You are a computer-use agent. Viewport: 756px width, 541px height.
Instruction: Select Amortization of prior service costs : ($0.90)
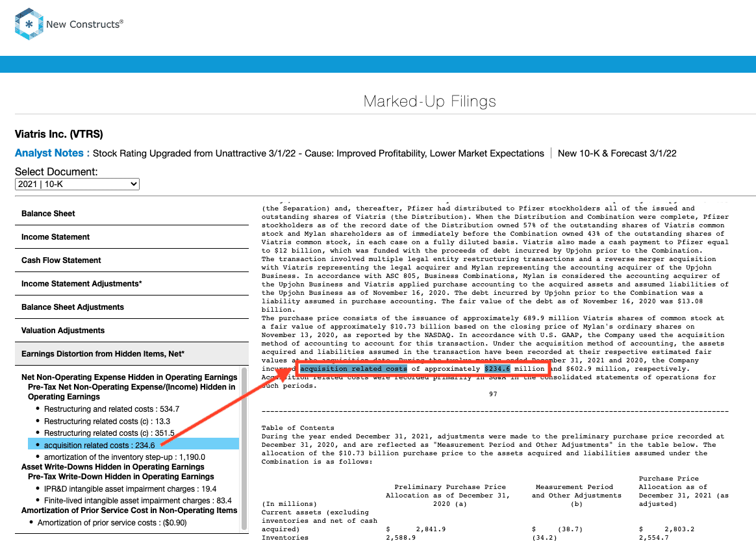pos(112,523)
